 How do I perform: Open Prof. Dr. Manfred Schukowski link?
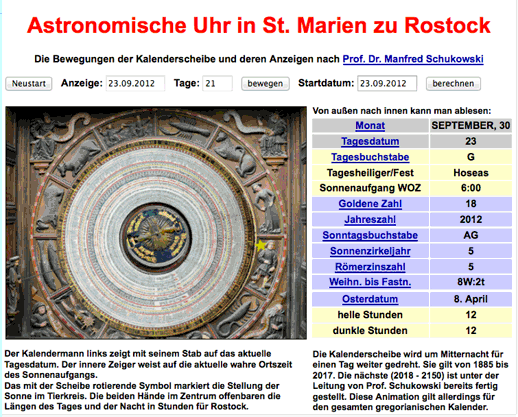[x=413, y=59]
